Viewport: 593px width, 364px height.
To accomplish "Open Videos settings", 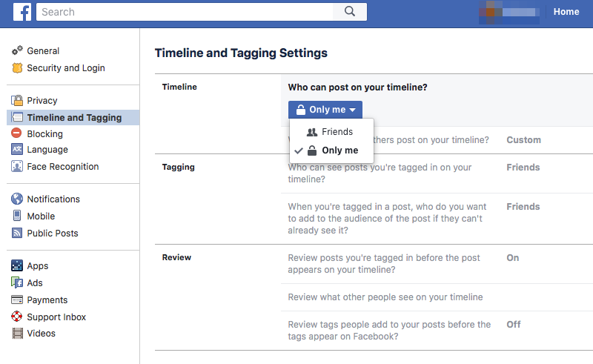I will point(42,334).
